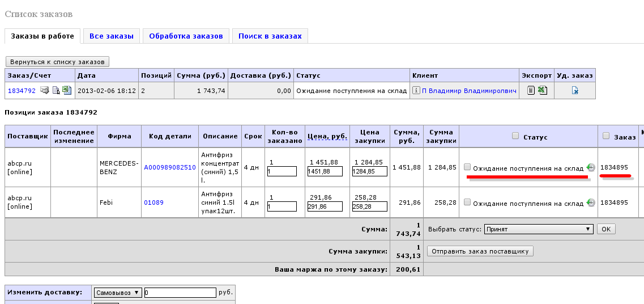Image resolution: width=644 pixels, height=304 pixels.
Task: Check the select-all checkbox in Заказ header
Action: click(x=606, y=136)
